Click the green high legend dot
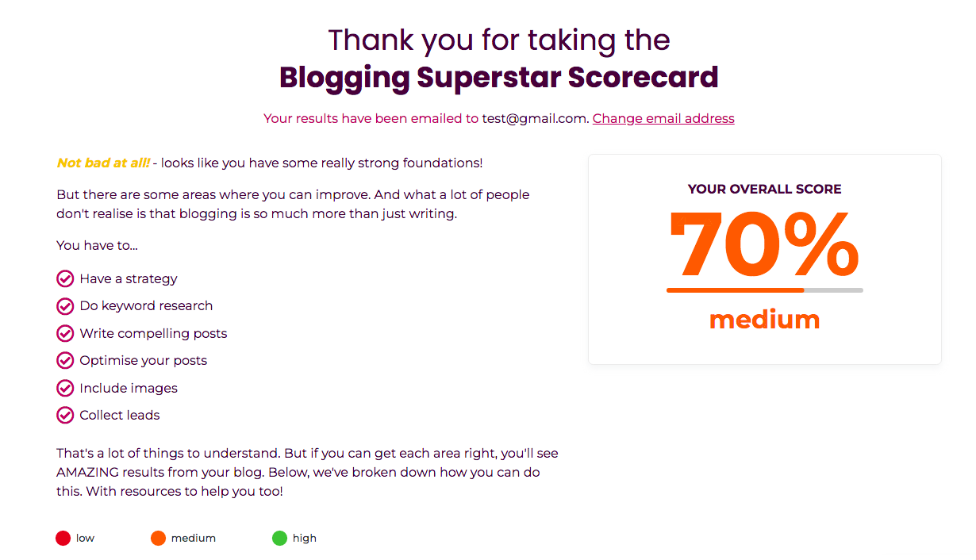Viewport: 976px width, 560px height. (279, 539)
